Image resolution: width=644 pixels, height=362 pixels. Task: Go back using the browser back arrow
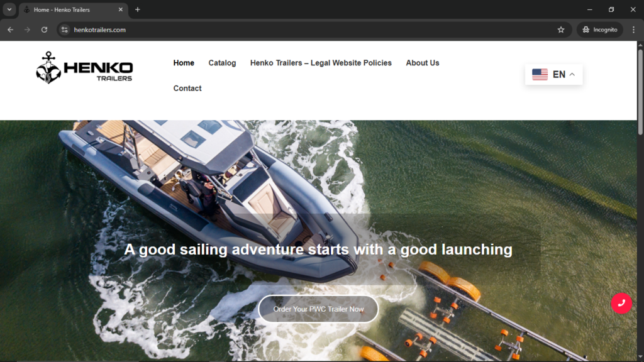[10, 30]
